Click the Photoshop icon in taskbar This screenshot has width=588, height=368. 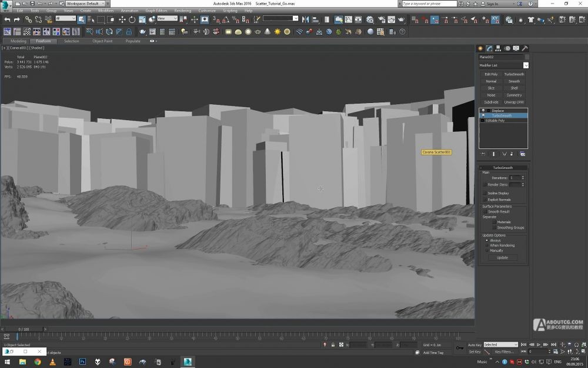[83, 361]
